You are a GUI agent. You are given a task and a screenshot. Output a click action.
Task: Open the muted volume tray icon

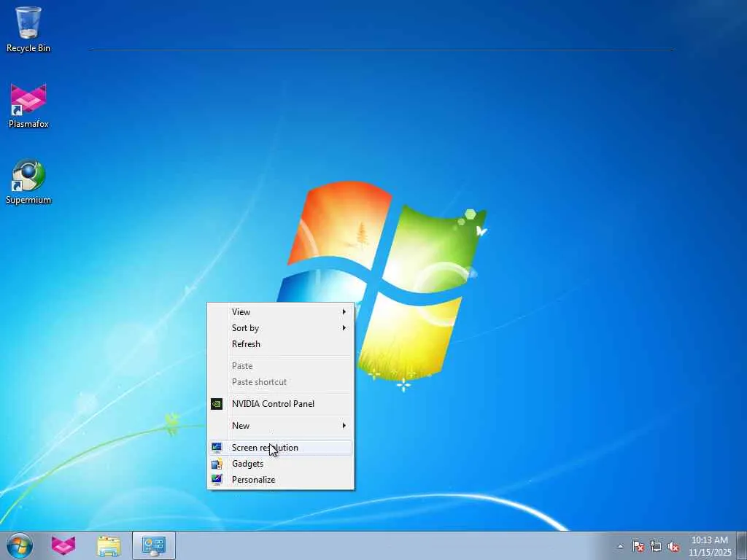pos(673,546)
